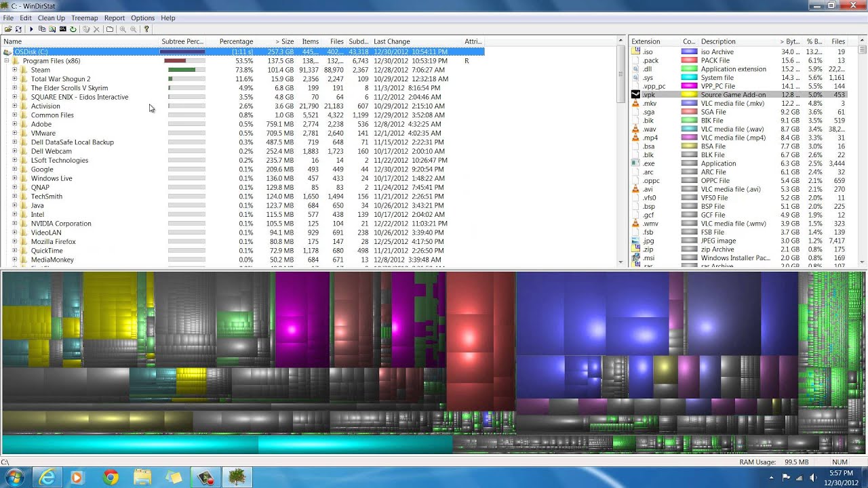Sort by the Extension column header
The image size is (868, 488).
point(655,41)
